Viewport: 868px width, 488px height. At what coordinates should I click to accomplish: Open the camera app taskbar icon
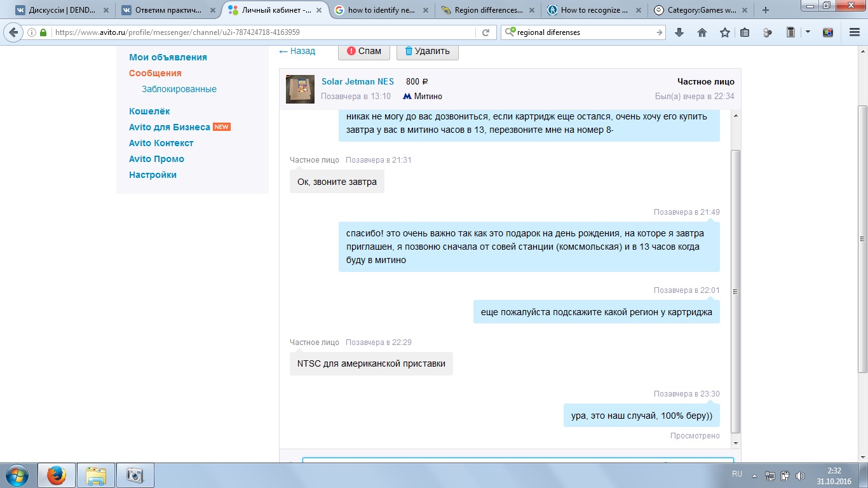click(x=135, y=475)
